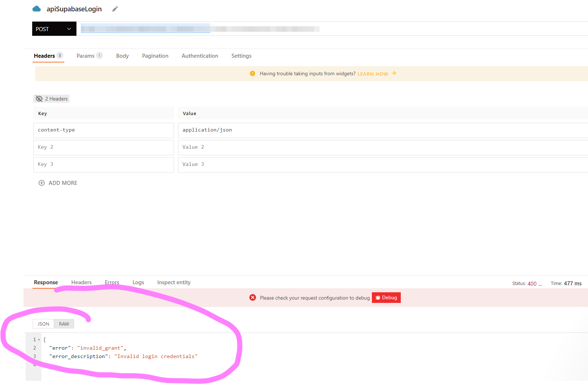Click the red error icon in the response banner
The width and height of the screenshot is (588, 384).
coord(253,297)
